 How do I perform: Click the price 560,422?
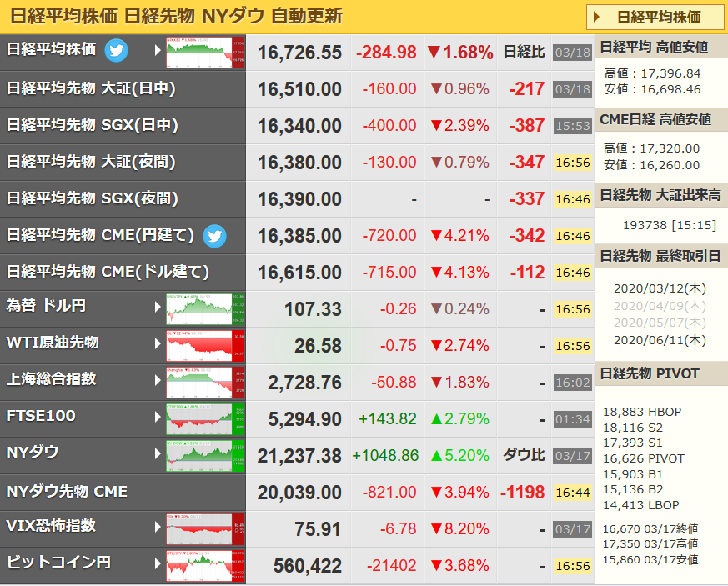click(x=308, y=566)
